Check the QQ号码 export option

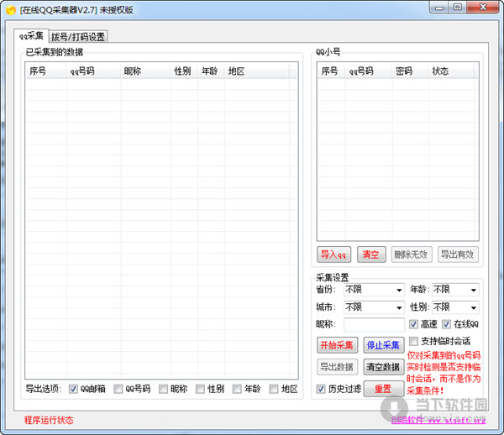coord(118,389)
